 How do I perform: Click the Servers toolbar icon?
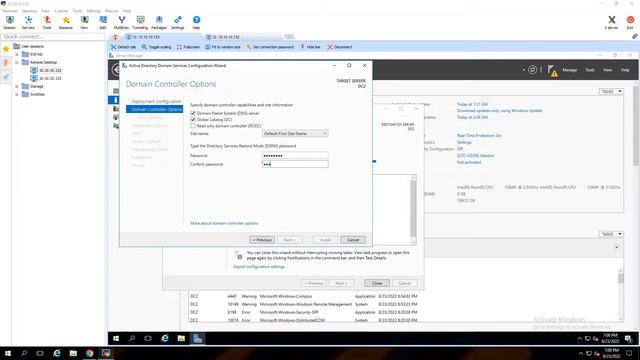28,22
